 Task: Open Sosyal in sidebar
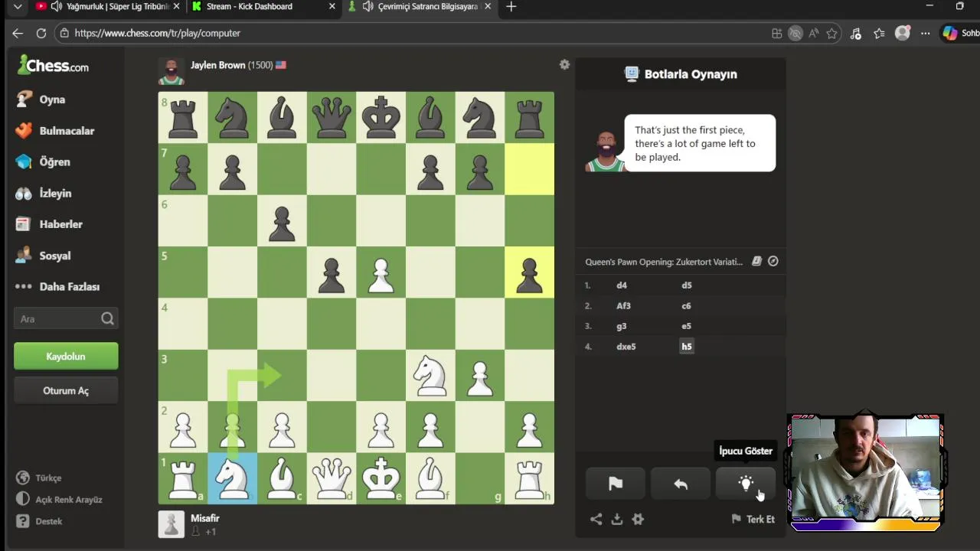click(42, 256)
